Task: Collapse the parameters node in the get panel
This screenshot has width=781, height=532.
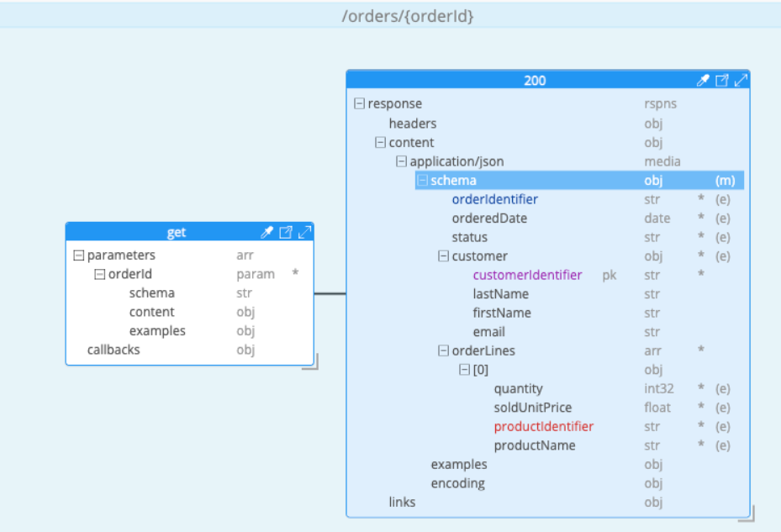Action: tap(80, 255)
